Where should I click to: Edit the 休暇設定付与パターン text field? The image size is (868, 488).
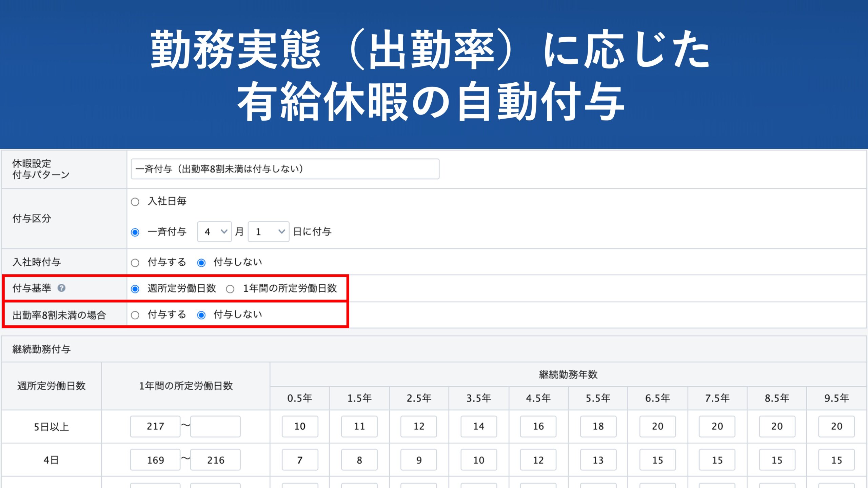pyautogui.click(x=283, y=167)
